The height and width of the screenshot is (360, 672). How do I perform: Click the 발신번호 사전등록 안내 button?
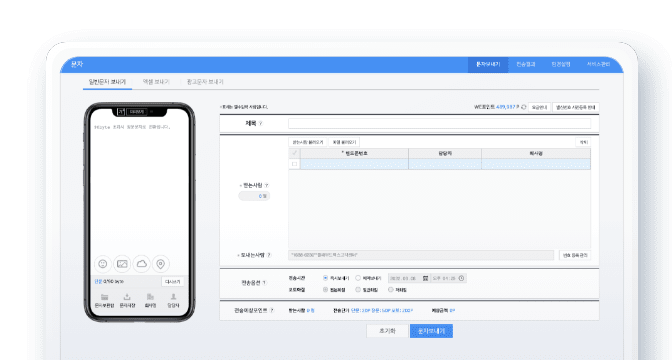click(576, 107)
